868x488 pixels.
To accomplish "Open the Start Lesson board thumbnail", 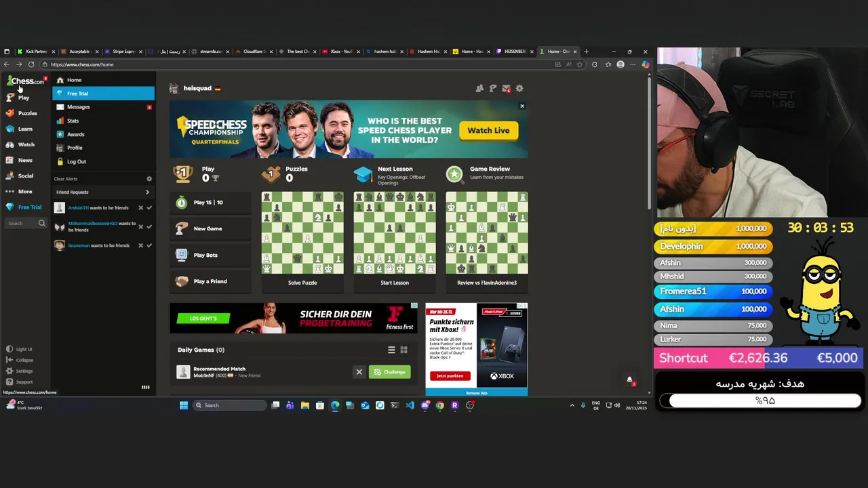I will pos(395,232).
